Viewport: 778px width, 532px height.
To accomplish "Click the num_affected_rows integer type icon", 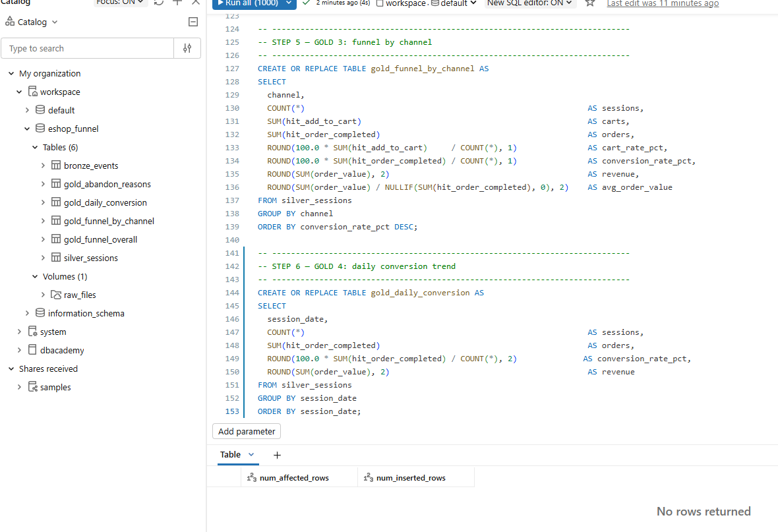I will coord(252,477).
